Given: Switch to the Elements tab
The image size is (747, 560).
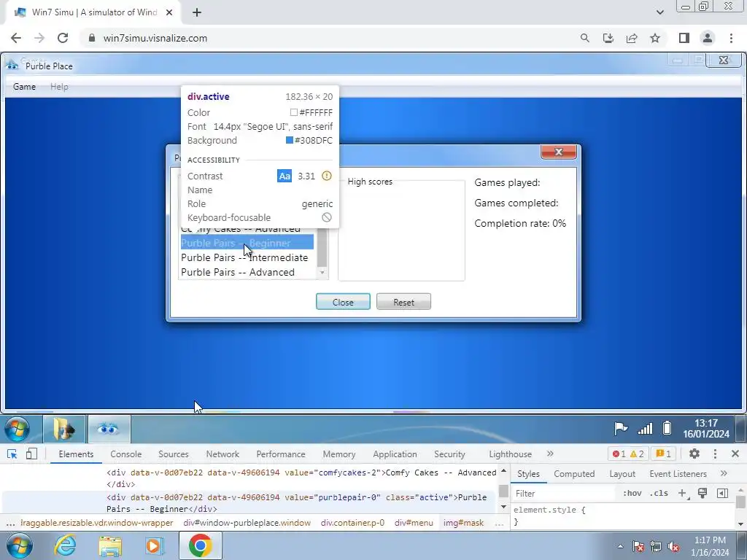Looking at the screenshot, I should click(76, 454).
